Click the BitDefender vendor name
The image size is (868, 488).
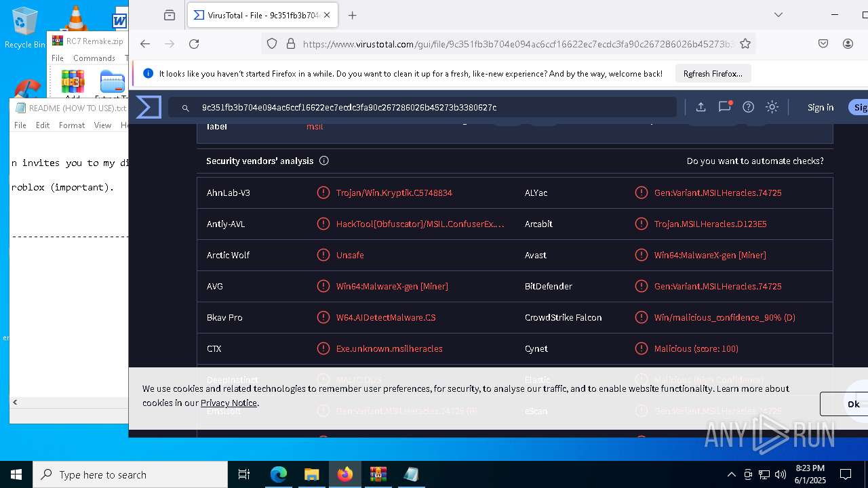(x=548, y=286)
